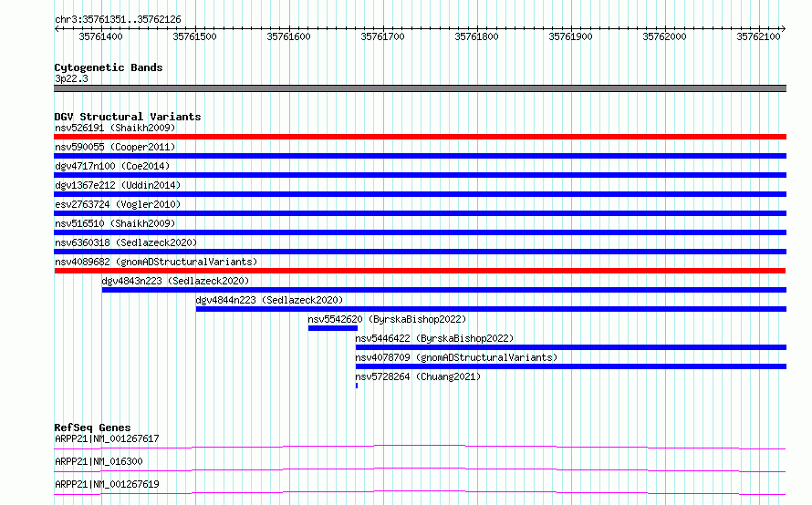The height and width of the screenshot is (505, 812).
Task: Open the nsv4078709 (gnomADStructuralVariants) label
Action: [x=456, y=357]
